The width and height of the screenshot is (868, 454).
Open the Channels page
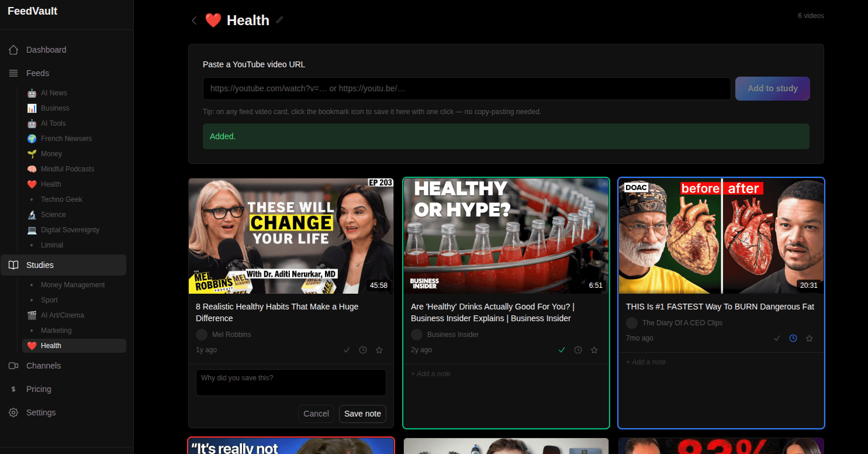63,366
